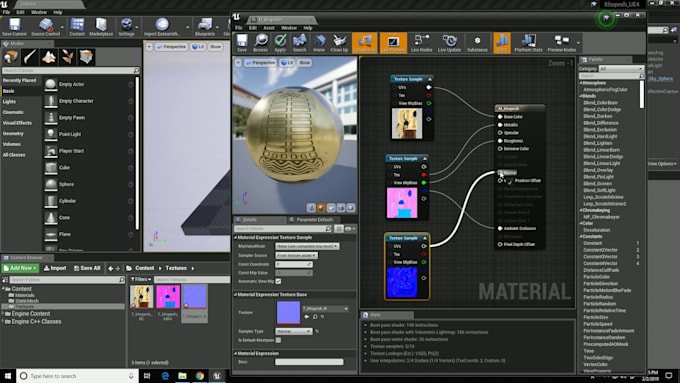Click the Import button in Content Browser
The image size is (680, 383).
pyautogui.click(x=55, y=268)
